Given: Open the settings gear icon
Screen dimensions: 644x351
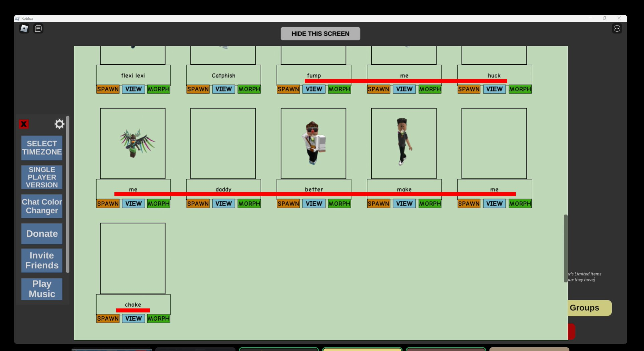Looking at the screenshot, I should pos(59,124).
